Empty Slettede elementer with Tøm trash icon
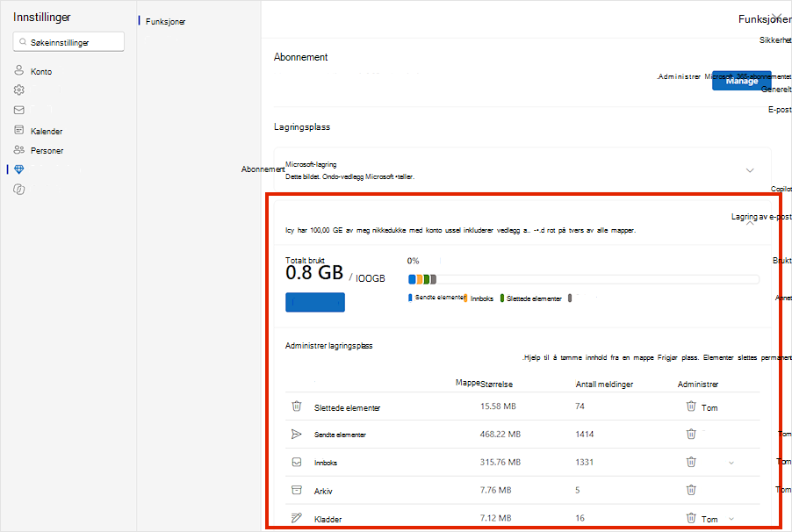Viewport: 792px width, 532px height. pyautogui.click(x=691, y=406)
